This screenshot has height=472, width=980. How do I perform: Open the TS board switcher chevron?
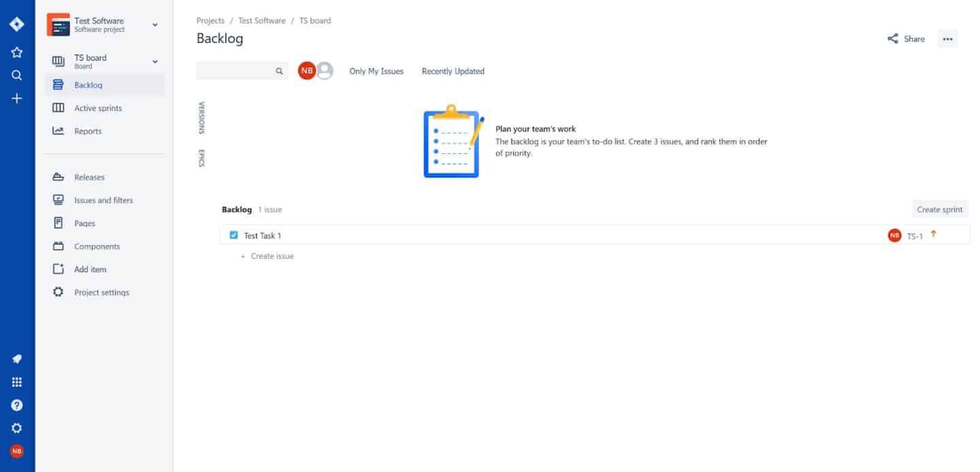click(x=155, y=61)
